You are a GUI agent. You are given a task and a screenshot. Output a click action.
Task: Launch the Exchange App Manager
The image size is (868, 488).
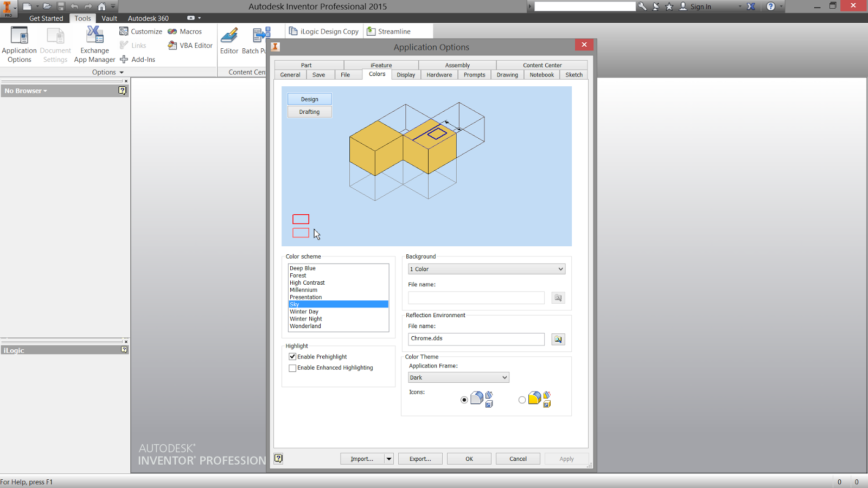94,43
